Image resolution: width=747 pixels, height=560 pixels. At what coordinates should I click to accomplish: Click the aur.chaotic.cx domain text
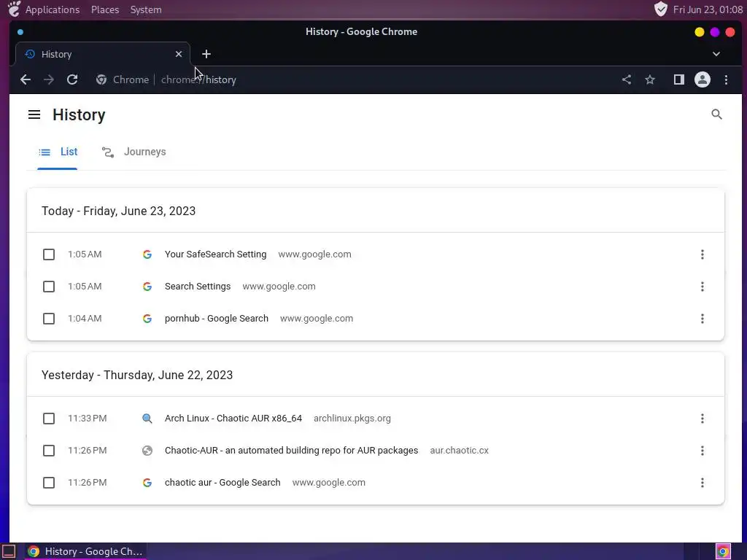click(460, 451)
